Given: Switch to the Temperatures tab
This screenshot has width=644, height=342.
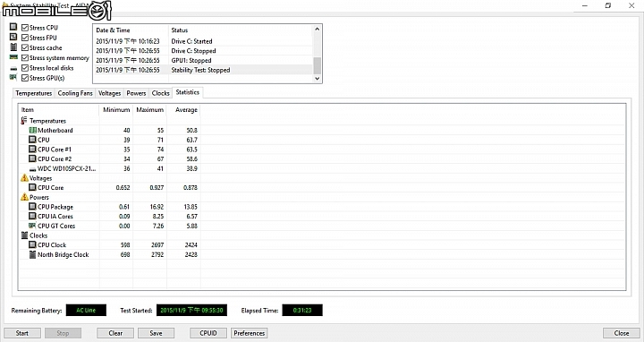Looking at the screenshot, I should pyautogui.click(x=34, y=93).
